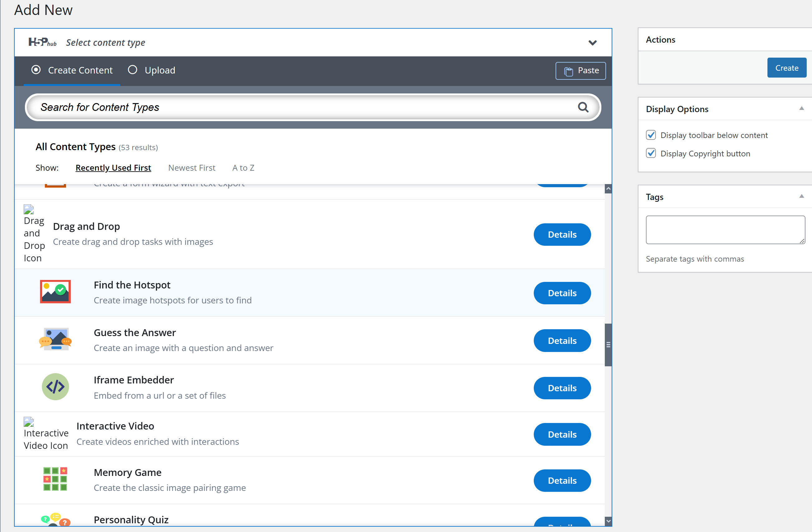Select the Upload radio option
812x532 pixels.
[132, 70]
